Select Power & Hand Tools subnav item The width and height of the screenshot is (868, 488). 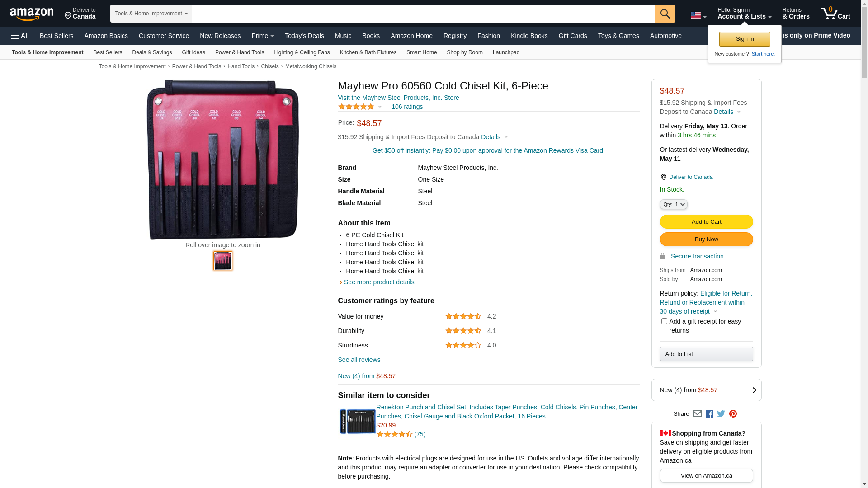click(240, 52)
